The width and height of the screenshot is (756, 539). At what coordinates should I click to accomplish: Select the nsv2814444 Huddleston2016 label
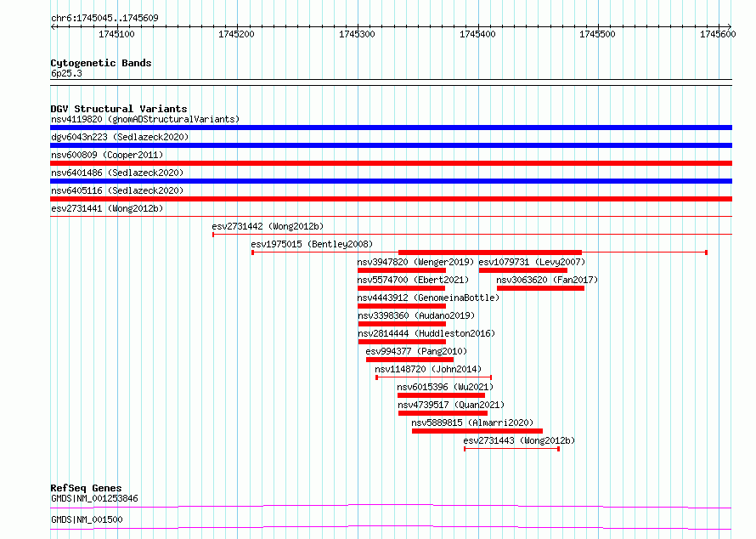tap(426, 333)
